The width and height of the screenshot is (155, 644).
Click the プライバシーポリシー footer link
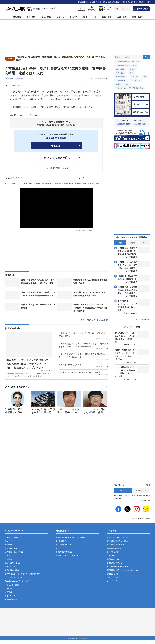[14, 577]
